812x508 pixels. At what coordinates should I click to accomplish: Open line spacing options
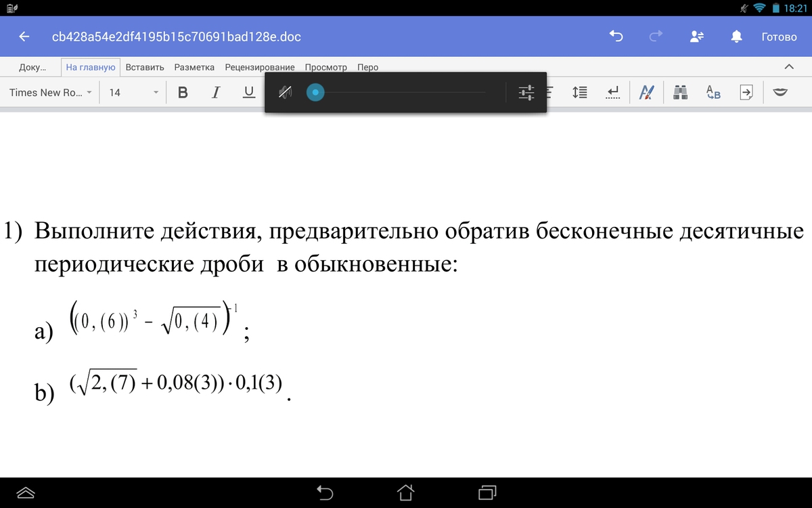click(580, 92)
